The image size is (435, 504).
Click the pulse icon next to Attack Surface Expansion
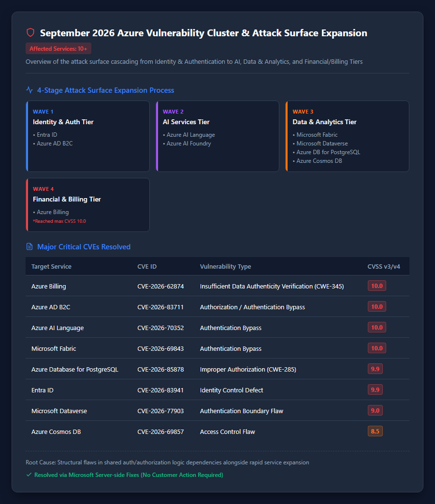[x=29, y=90]
